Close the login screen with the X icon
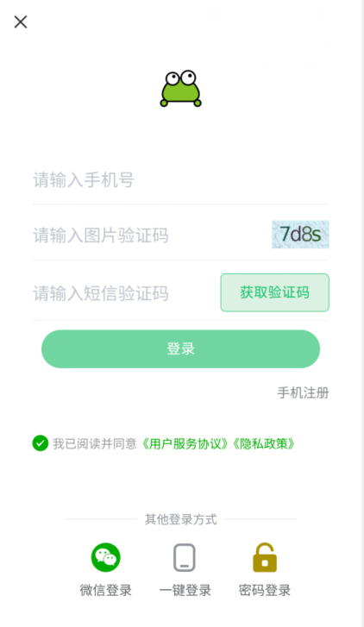Image resolution: width=364 pixels, height=627 pixels. (21, 22)
